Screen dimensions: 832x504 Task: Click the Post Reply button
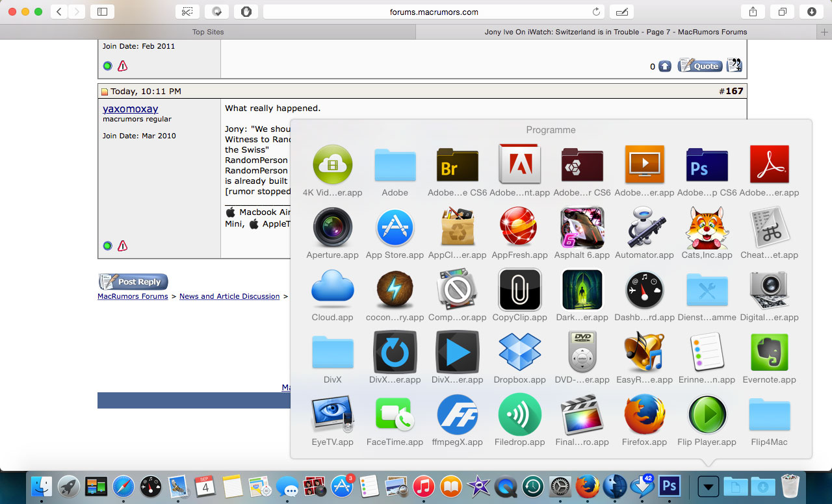point(133,282)
